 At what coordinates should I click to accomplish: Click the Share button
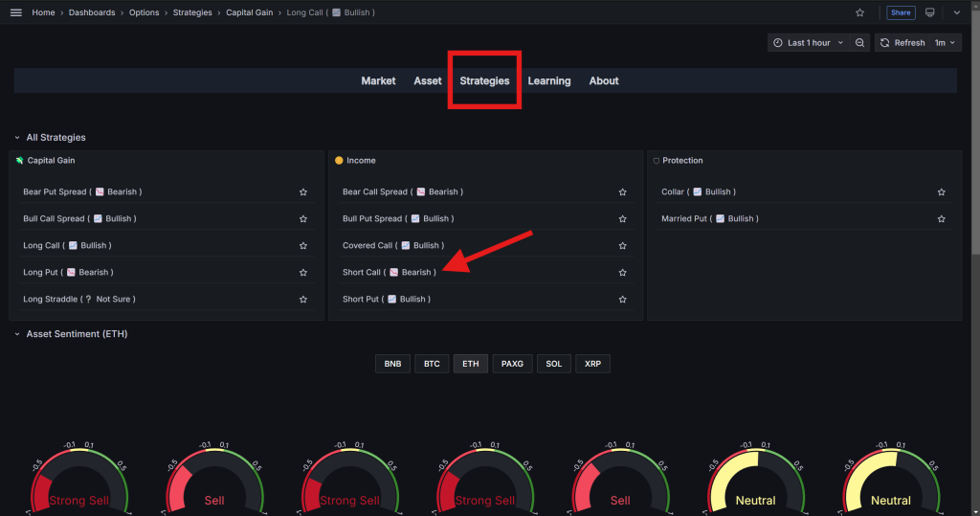point(901,12)
